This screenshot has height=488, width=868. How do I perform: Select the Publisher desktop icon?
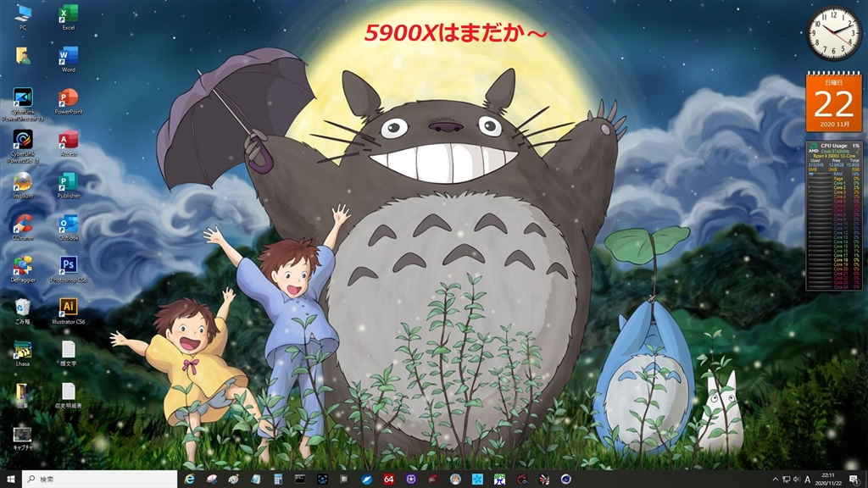point(68,186)
